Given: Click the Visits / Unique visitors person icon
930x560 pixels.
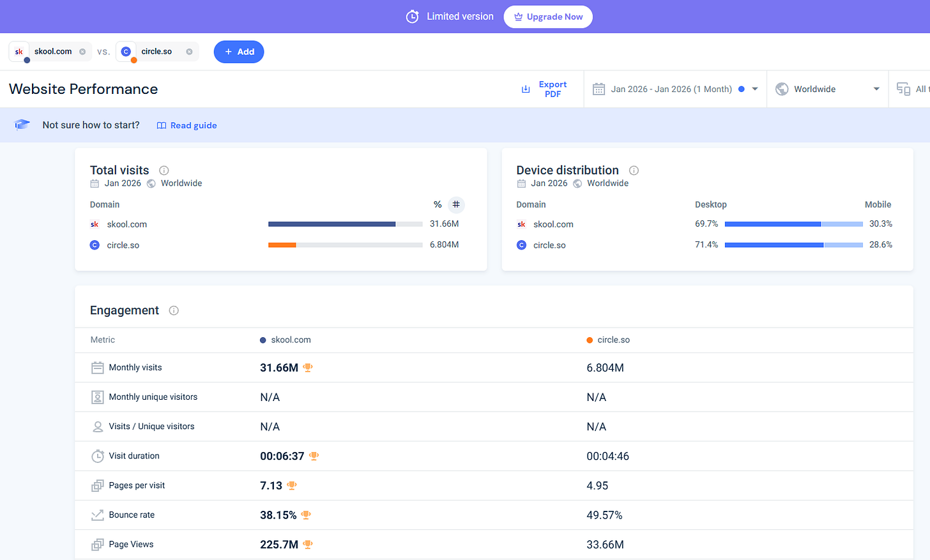Looking at the screenshot, I should [98, 427].
